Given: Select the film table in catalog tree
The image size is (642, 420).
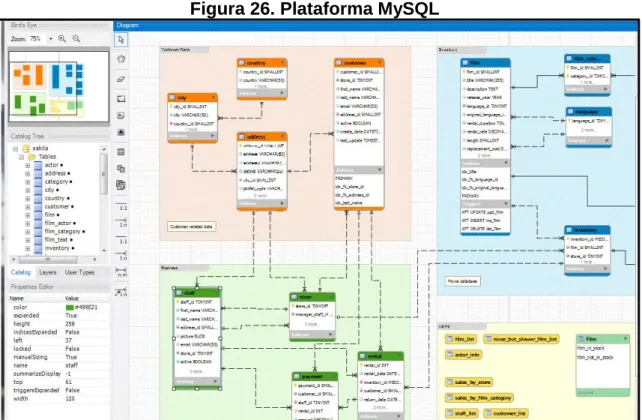Looking at the screenshot, I should pos(50,215).
